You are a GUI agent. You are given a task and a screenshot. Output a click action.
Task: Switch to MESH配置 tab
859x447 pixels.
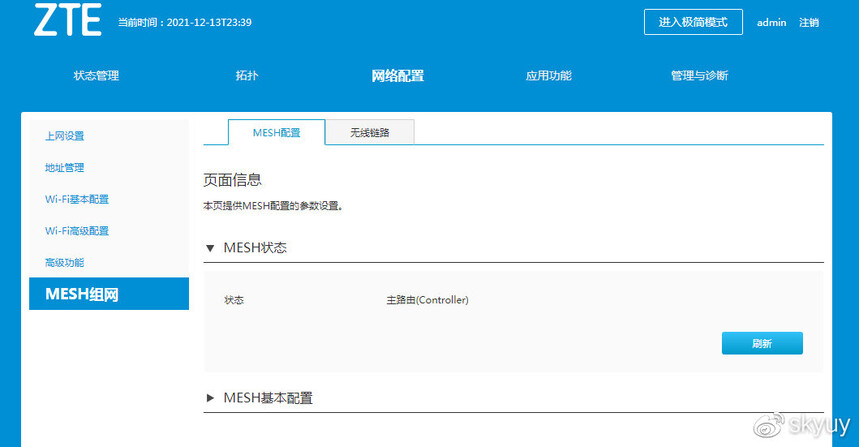[x=277, y=132]
